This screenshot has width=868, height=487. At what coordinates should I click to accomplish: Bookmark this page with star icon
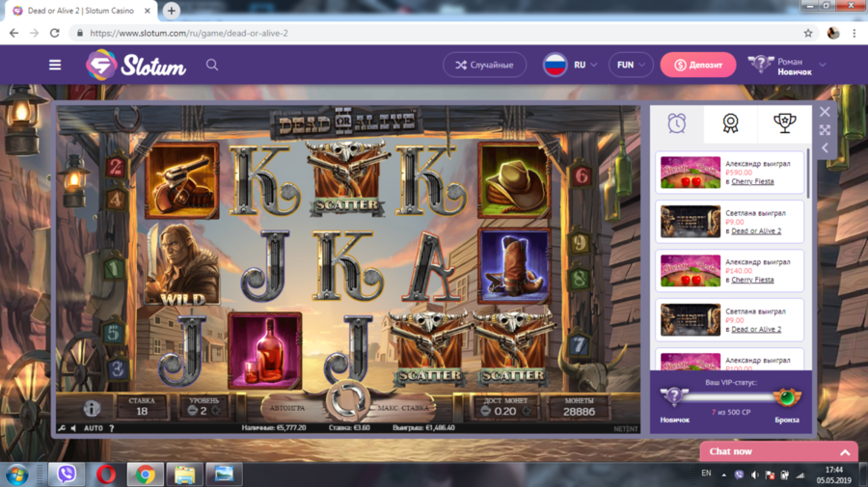pyautogui.click(x=808, y=33)
